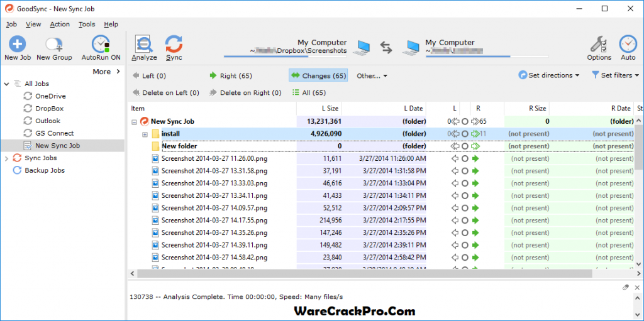
Task: Click the Item column header
Action: 212,109
